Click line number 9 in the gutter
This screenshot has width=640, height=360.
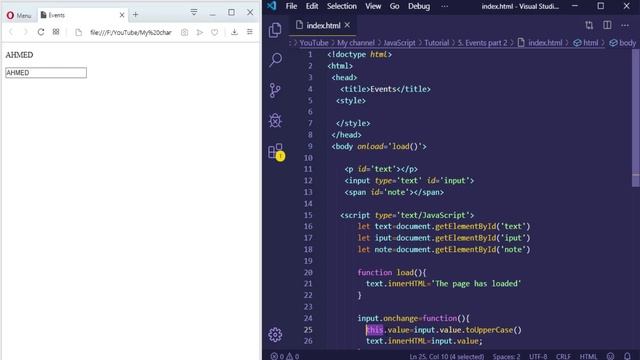tap(310, 146)
